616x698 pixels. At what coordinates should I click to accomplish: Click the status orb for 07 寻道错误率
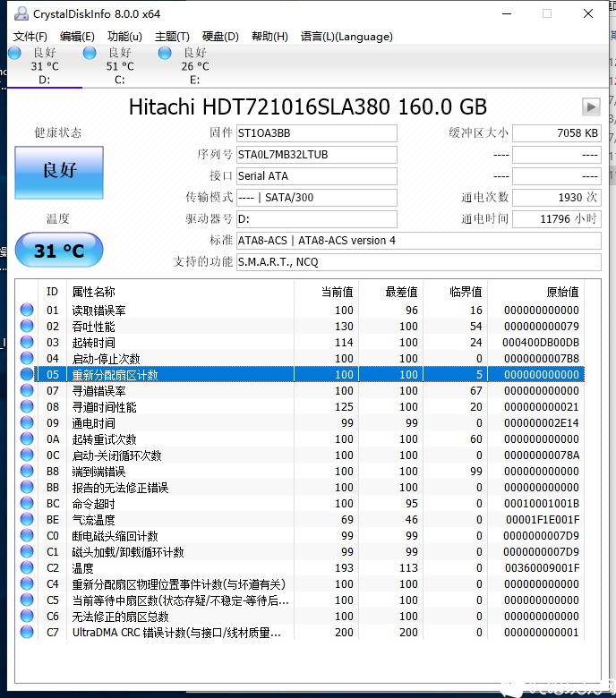click(27, 390)
